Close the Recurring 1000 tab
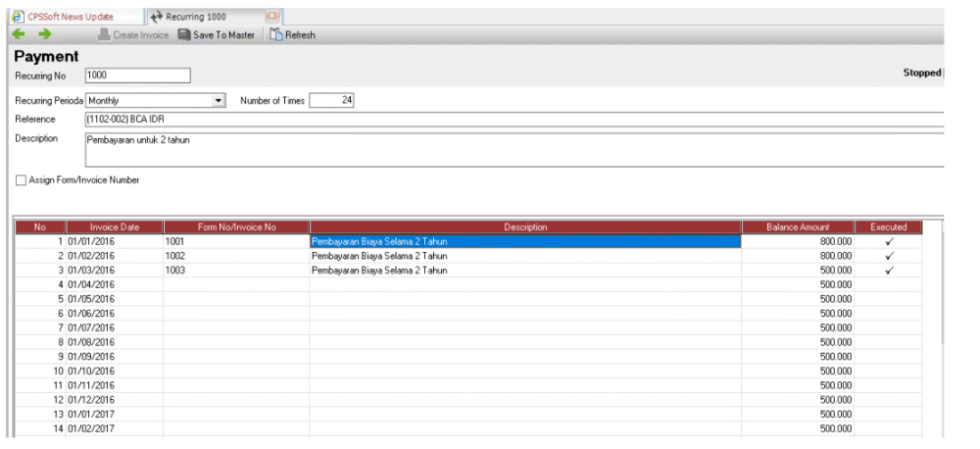Image resolution: width=980 pixels, height=449 pixels. [272, 17]
